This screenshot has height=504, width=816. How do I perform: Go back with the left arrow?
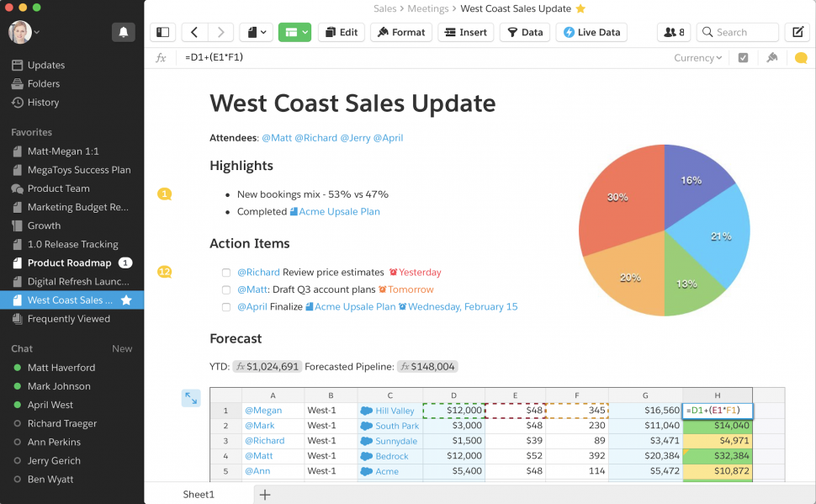(194, 33)
